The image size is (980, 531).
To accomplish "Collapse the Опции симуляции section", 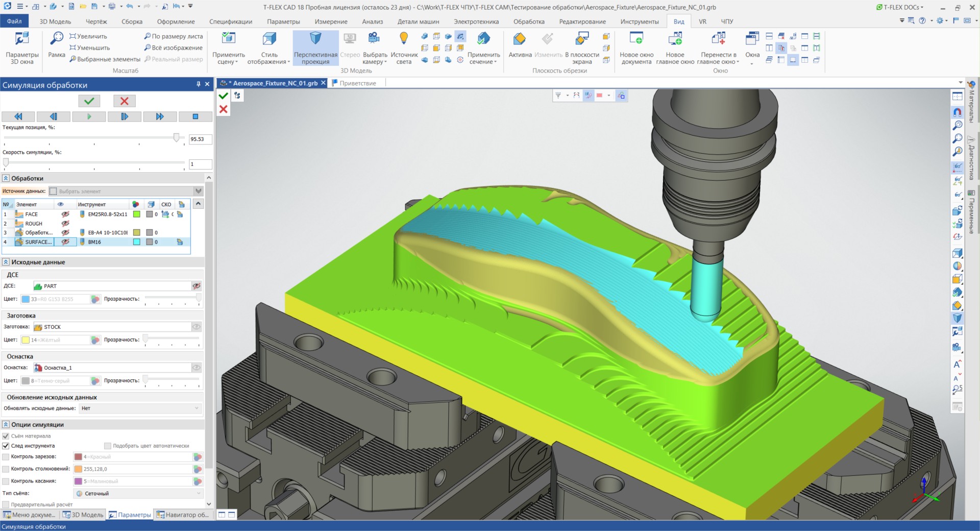I will coord(6,425).
